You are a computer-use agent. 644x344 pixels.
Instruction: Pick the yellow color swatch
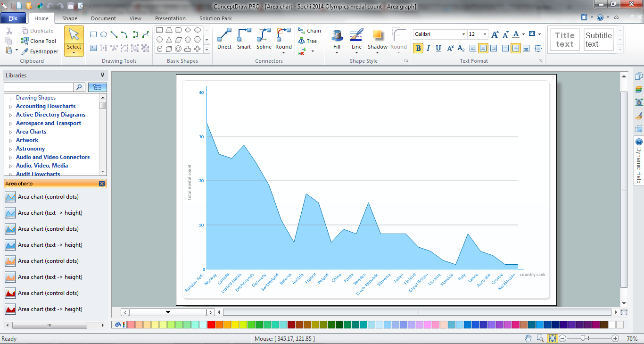tap(235, 325)
